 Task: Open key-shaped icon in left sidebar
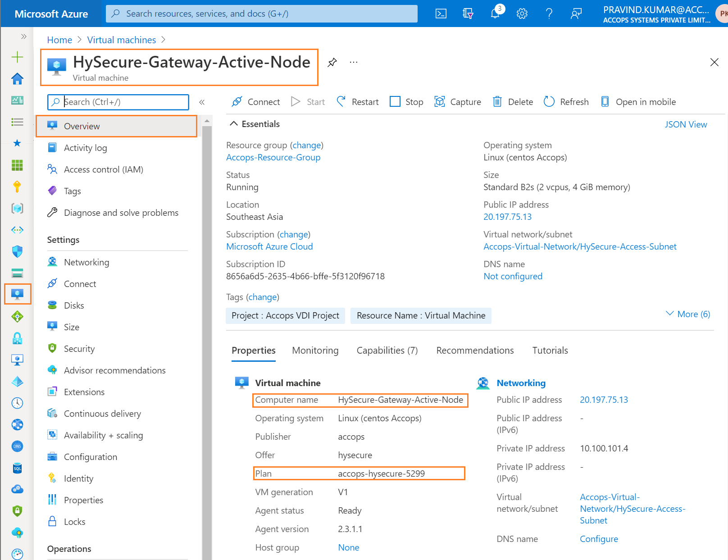click(x=17, y=187)
